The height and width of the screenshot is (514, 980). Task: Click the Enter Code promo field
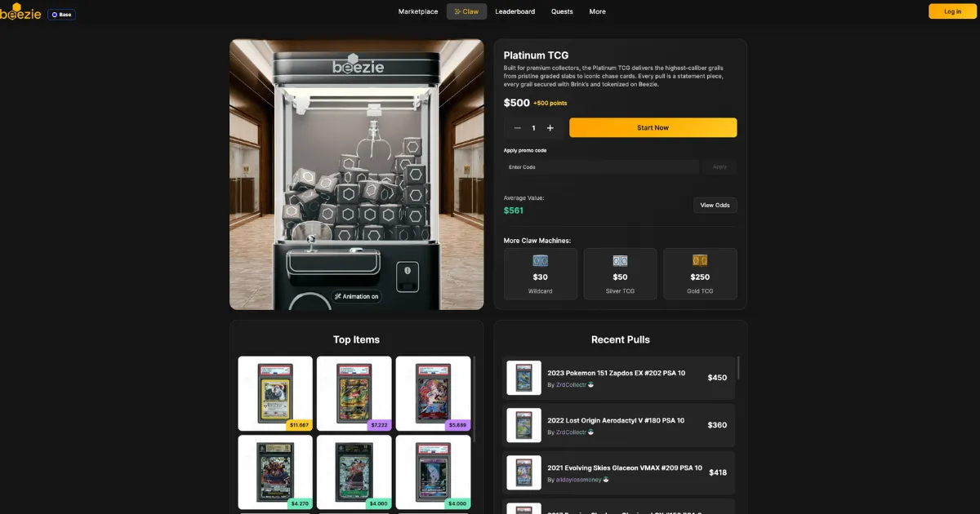click(600, 166)
